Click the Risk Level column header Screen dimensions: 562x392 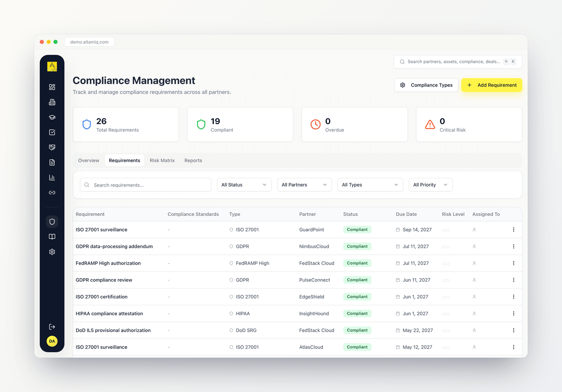453,214
